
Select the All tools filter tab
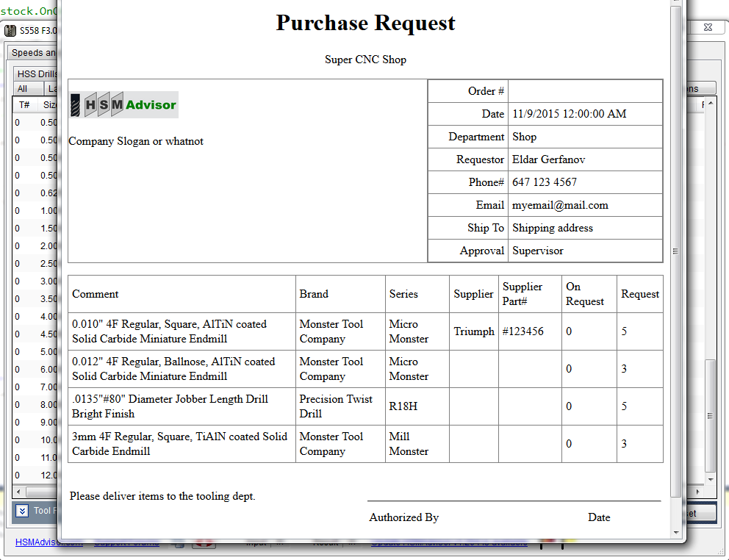click(22, 89)
